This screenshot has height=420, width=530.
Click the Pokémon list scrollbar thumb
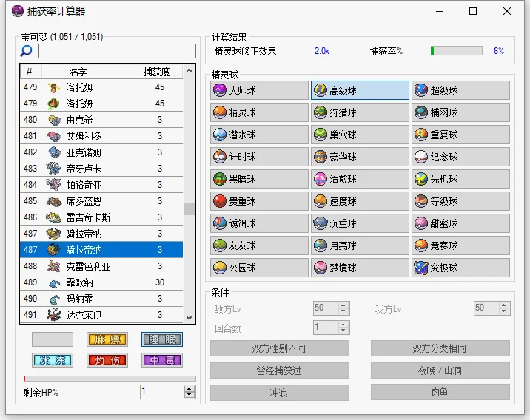click(x=189, y=209)
